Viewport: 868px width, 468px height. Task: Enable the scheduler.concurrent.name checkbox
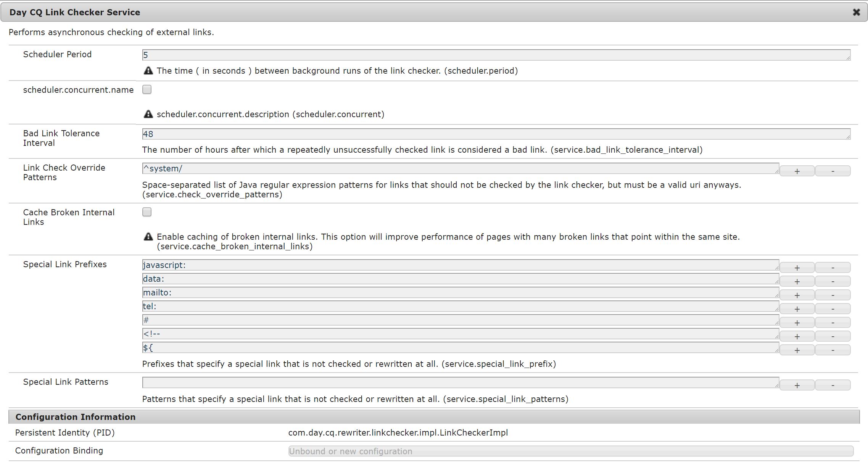tap(147, 89)
